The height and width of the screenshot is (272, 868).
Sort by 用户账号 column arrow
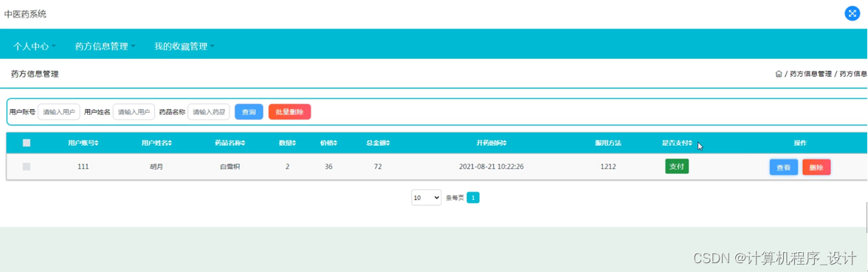pyautogui.click(x=97, y=143)
